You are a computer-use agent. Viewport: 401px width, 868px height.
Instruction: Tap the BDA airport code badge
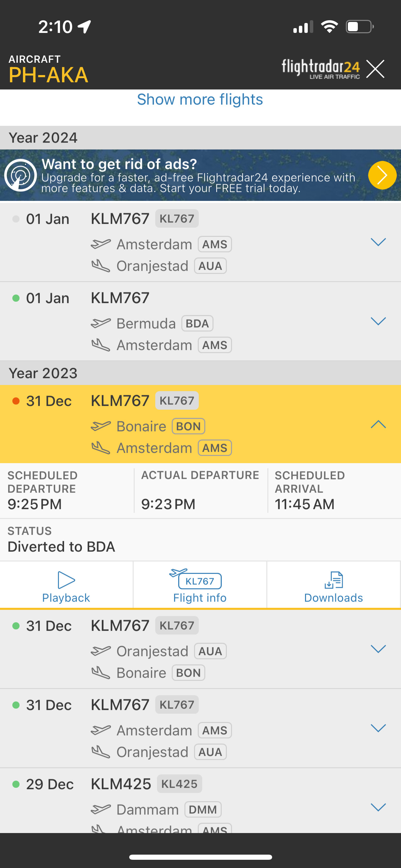click(197, 324)
